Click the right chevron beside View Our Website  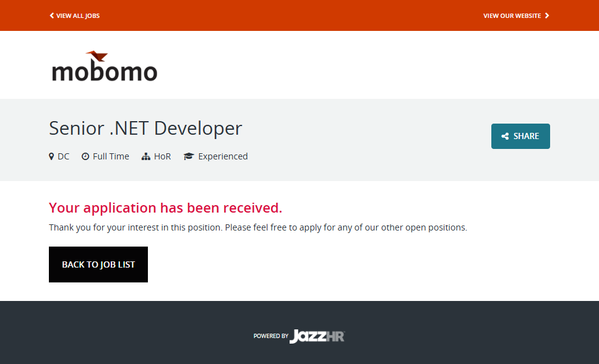click(547, 15)
